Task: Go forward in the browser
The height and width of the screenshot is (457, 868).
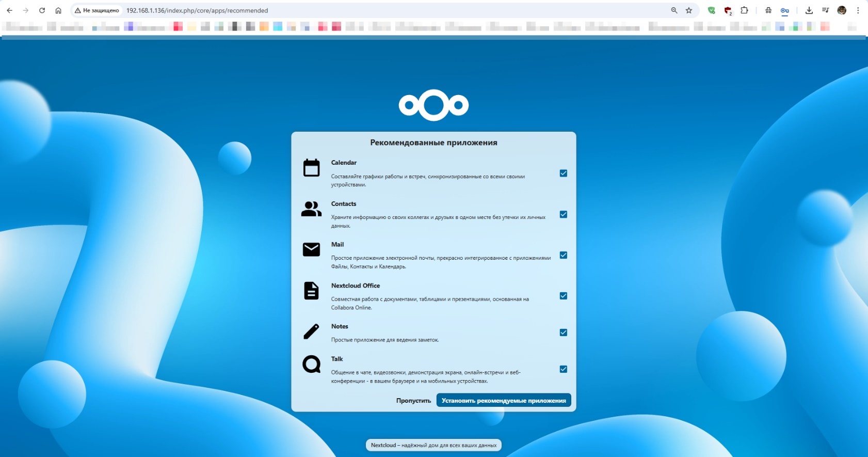Action: pos(26,10)
